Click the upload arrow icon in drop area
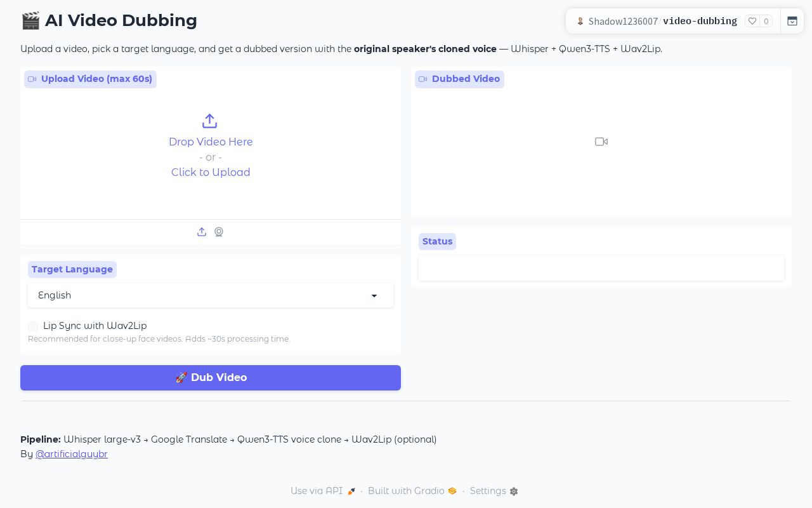 tap(210, 121)
